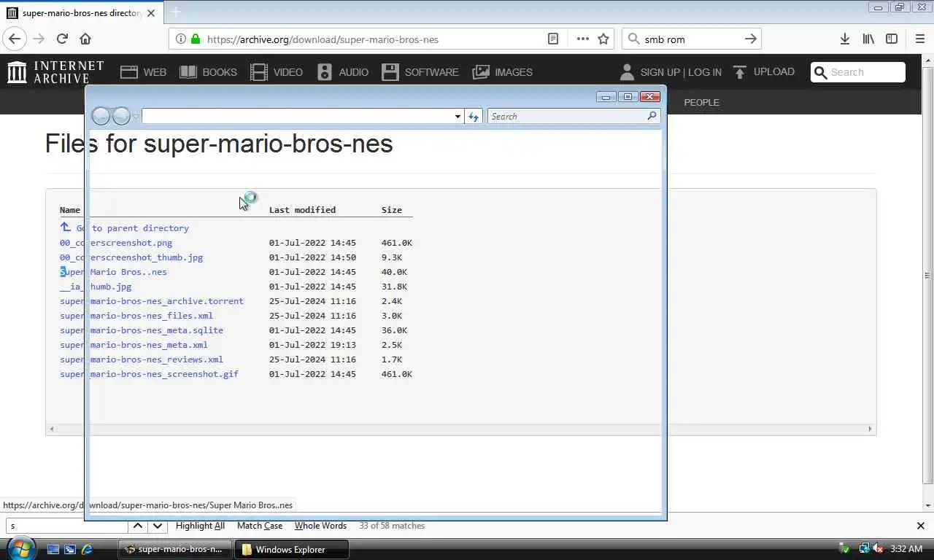Toggle Whole Words in find bar
This screenshot has height=560, width=934.
click(320, 526)
